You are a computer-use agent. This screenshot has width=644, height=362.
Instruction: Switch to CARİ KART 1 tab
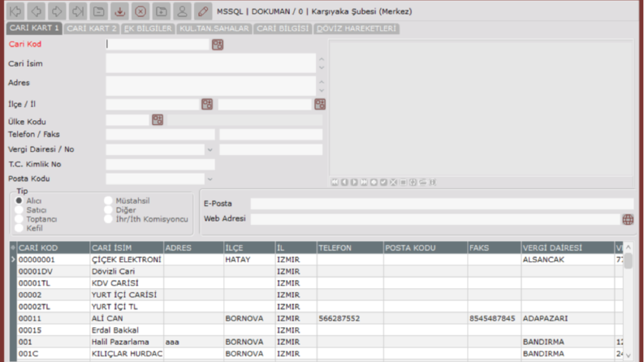pyautogui.click(x=34, y=28)
